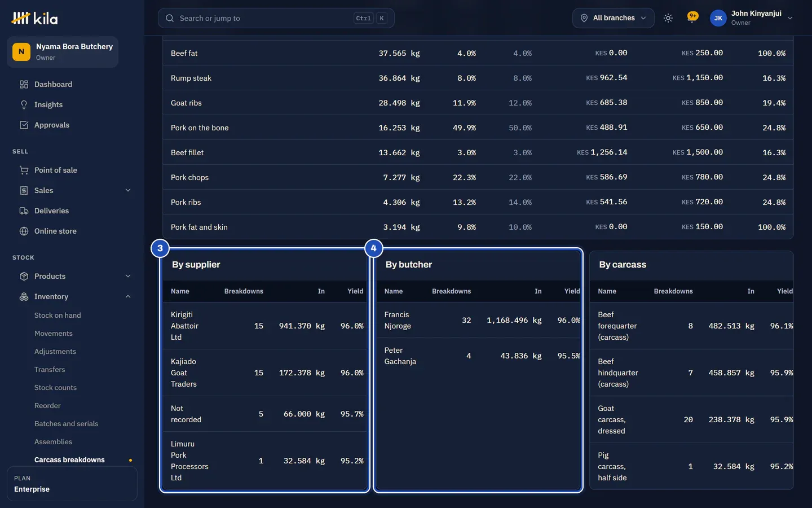
Task: Collapse the Inventory section chevron
Action: click(128, 296)
